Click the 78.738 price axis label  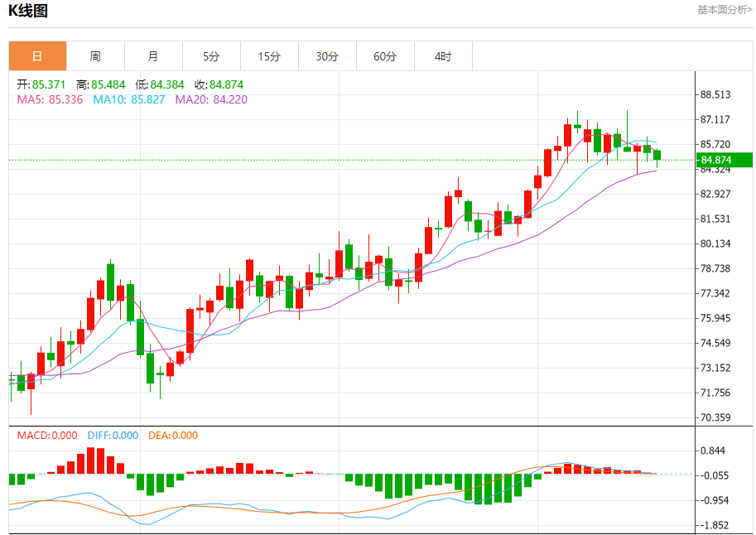[x=715, y=268]
